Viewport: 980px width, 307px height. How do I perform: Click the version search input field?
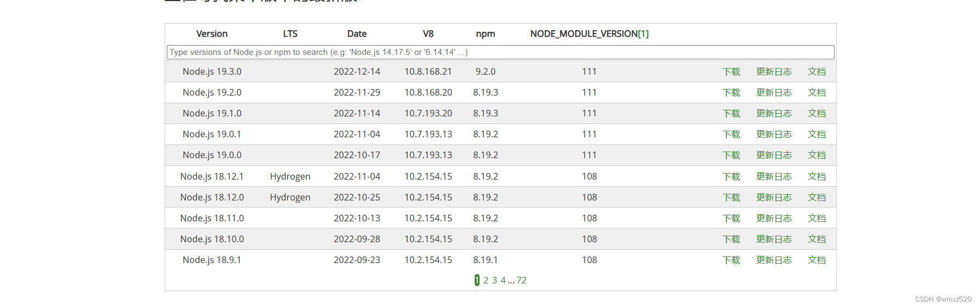(x=500, y=52)
